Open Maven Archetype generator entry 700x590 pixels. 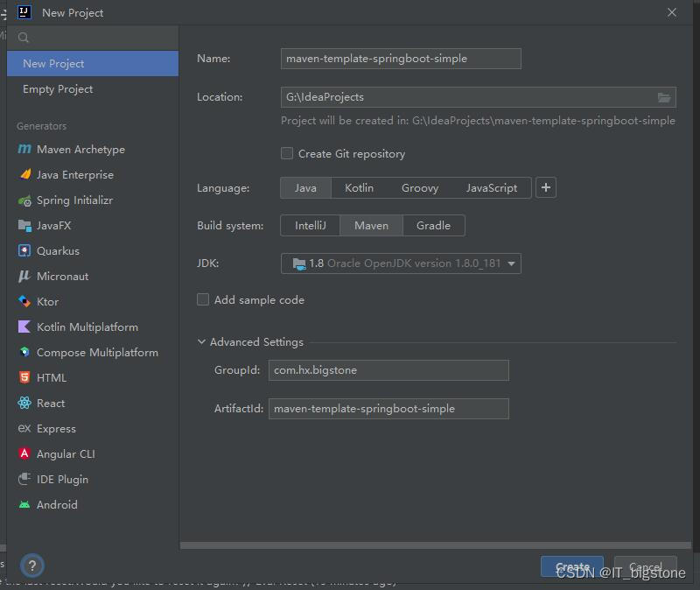pos(93,149)
